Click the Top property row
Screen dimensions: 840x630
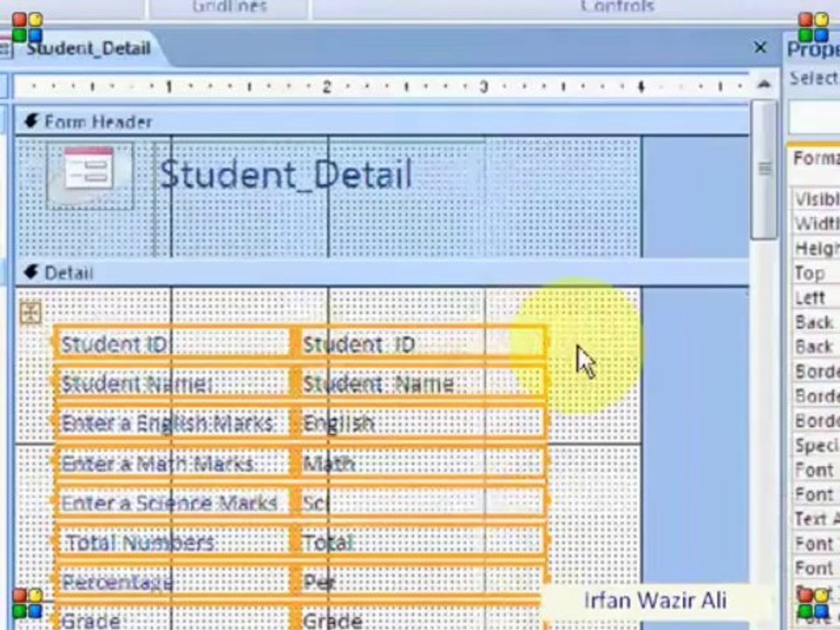tap(815, 273)
